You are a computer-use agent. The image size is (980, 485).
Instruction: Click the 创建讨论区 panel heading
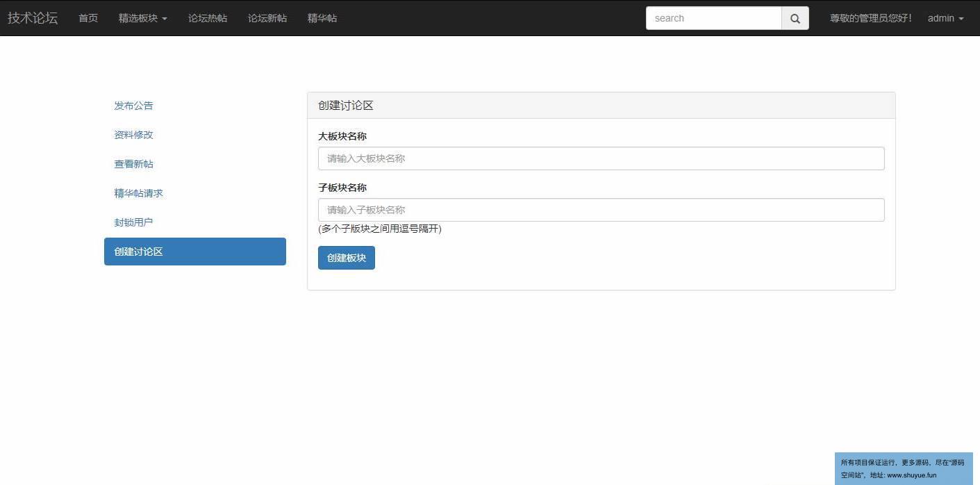346,106
